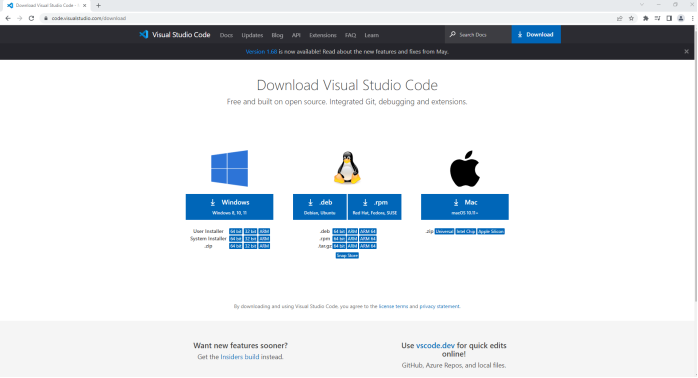The height and width of the screenshot is (378, 698).
Task: Select Linux .rpm 64 bit
Action: (x=339, y=239)
